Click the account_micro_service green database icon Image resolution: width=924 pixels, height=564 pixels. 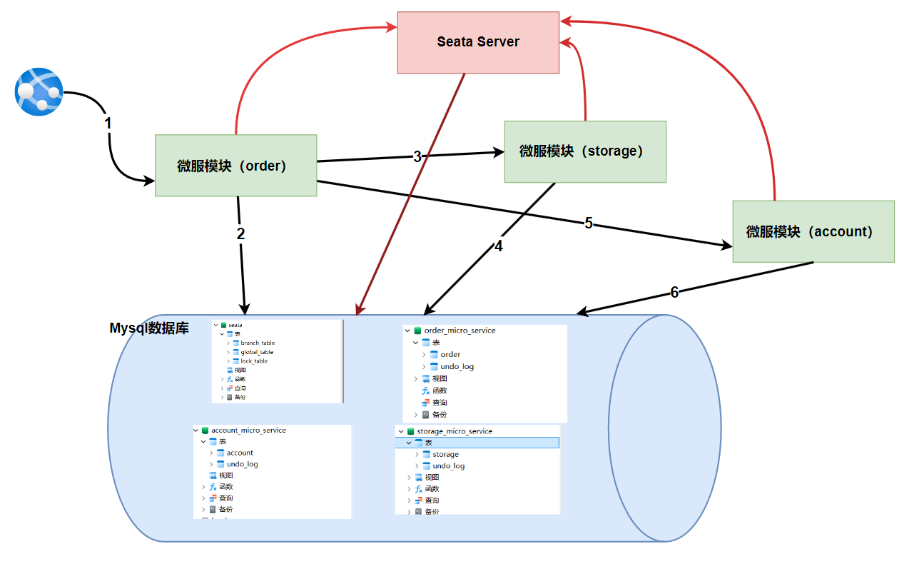point(205,430)
